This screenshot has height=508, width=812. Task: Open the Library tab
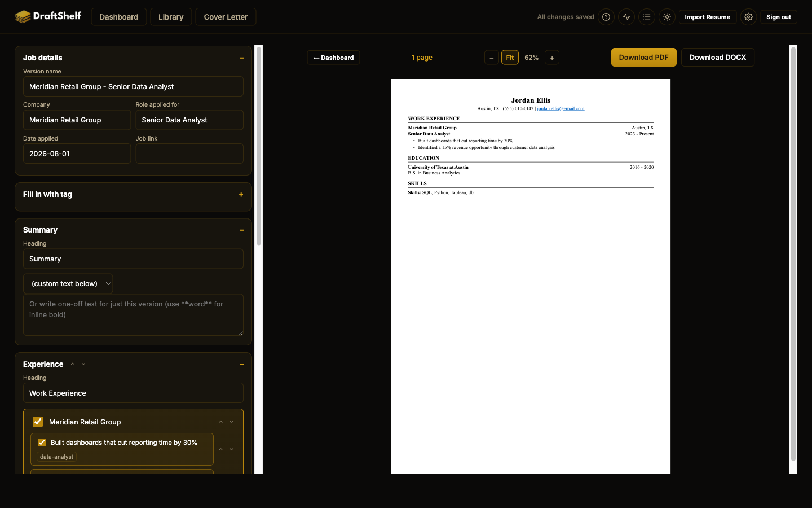[x=171, y=17]
